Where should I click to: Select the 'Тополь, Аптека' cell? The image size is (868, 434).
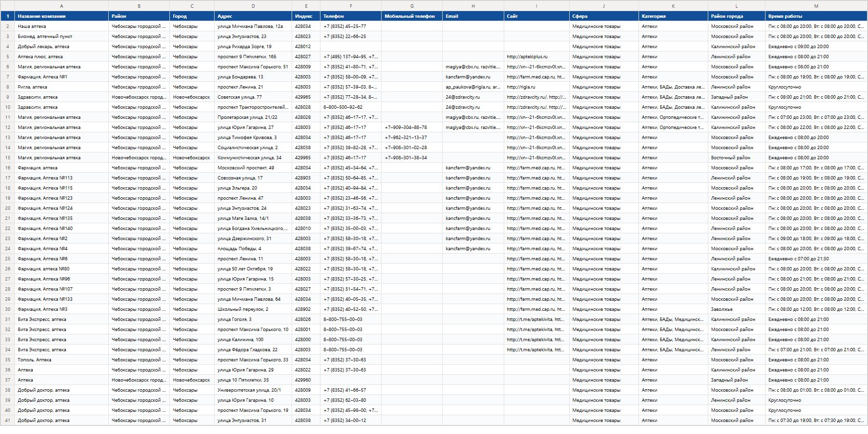pos(62,359)
